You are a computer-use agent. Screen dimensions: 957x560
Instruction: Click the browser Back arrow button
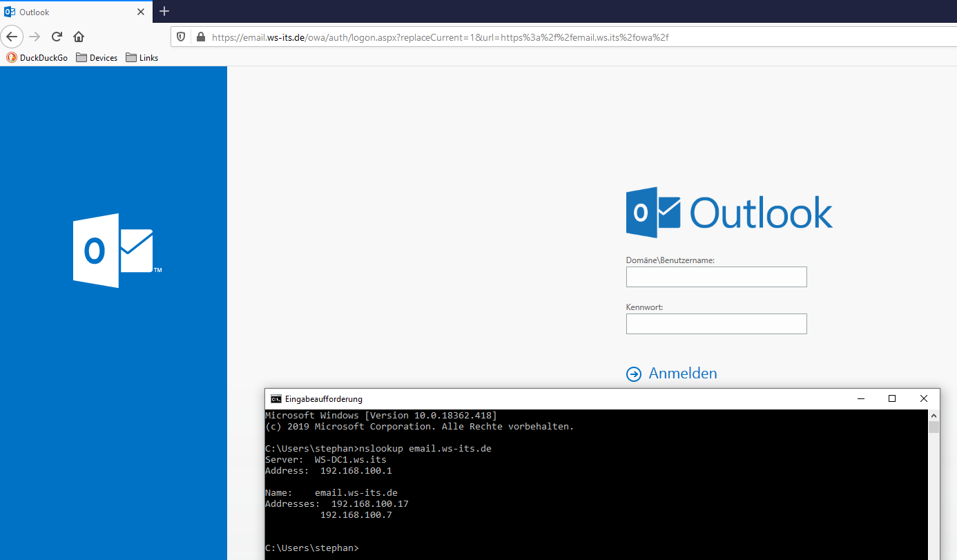click(12, 37)
